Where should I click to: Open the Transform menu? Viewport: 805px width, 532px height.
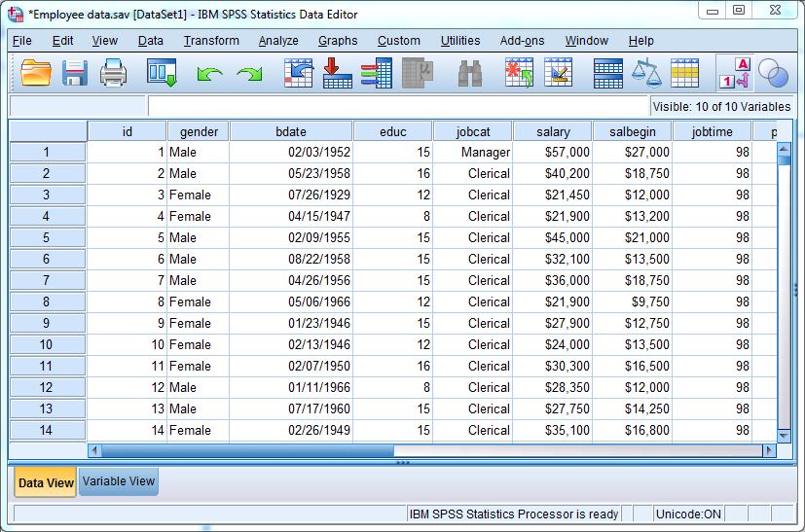(x=211, y=41)
